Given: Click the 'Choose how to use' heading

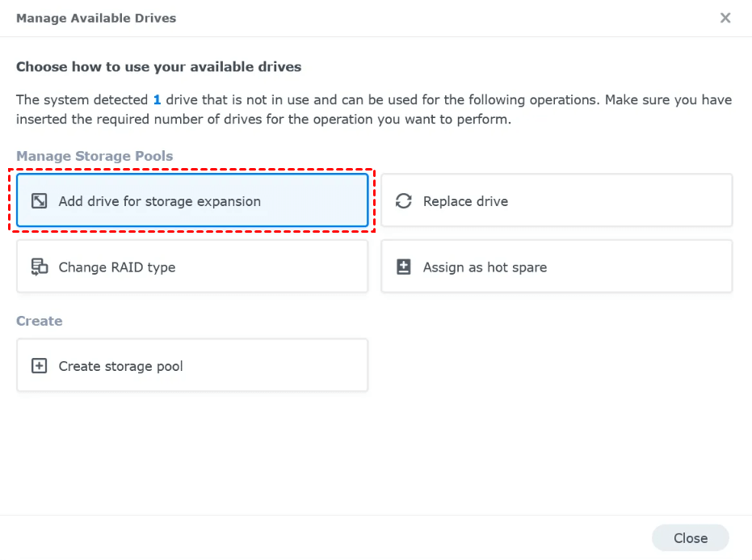Looking at the screenshot, I should (x=158, y=67).
